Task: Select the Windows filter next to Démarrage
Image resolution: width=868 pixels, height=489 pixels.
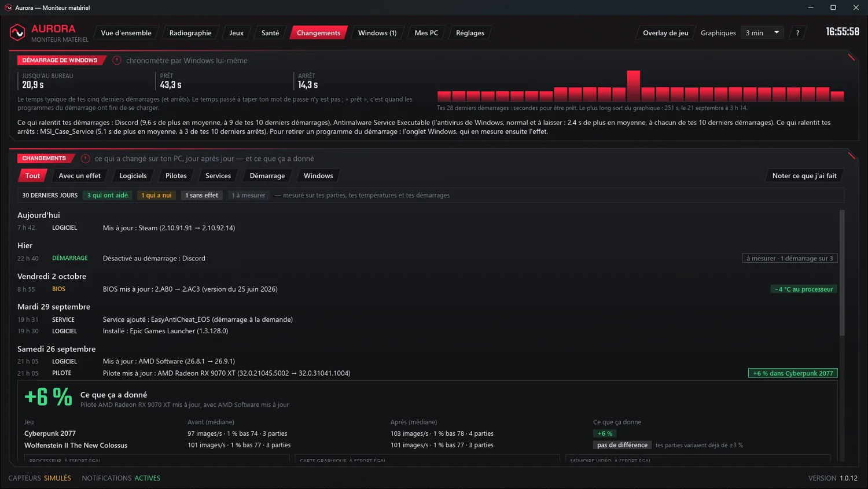Action: pos(318,176)
